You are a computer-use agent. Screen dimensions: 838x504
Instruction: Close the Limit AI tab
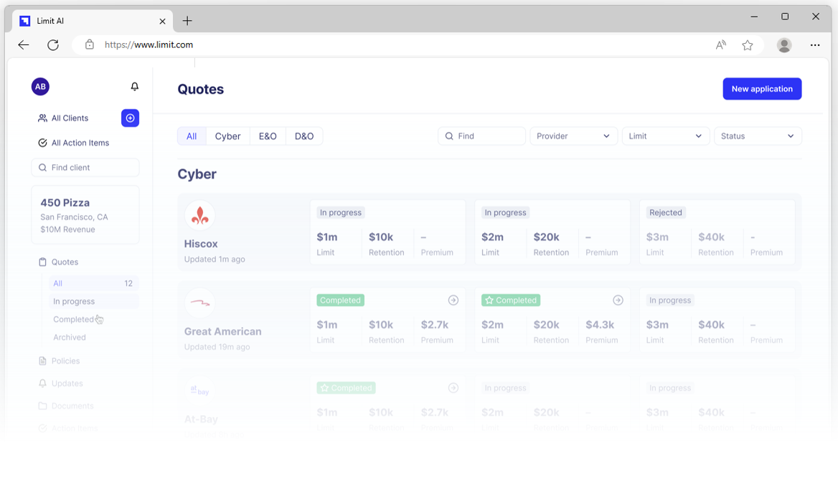coord(162,22)
